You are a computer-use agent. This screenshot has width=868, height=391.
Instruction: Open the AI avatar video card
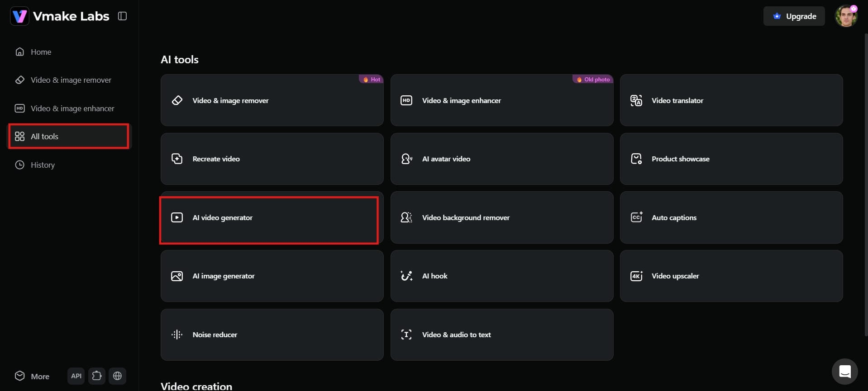tap(502, 159)
